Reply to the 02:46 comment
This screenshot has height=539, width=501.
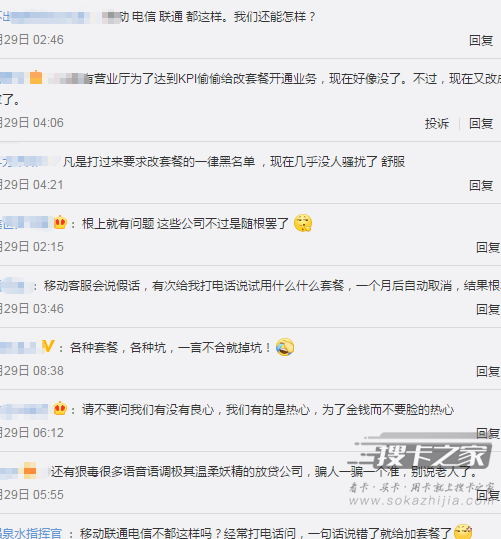[481, 41]
